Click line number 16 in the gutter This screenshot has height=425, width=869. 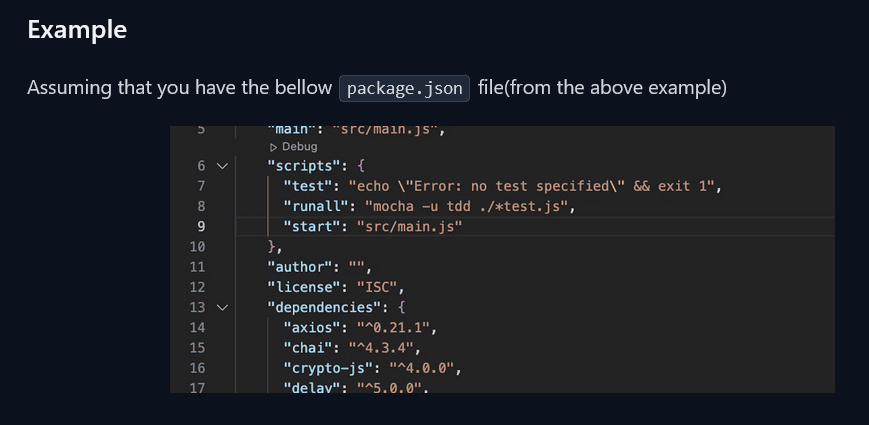tap(196, 367)
